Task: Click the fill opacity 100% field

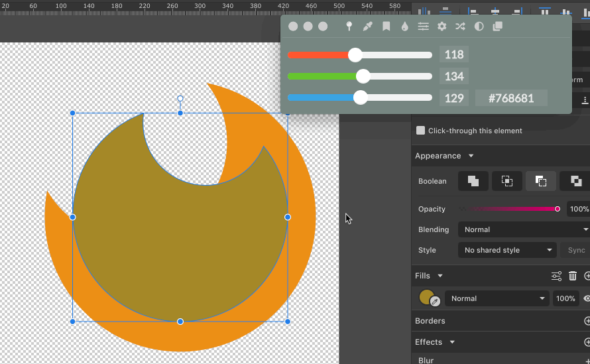Action: pyautogui.click(x=565, y=298)
